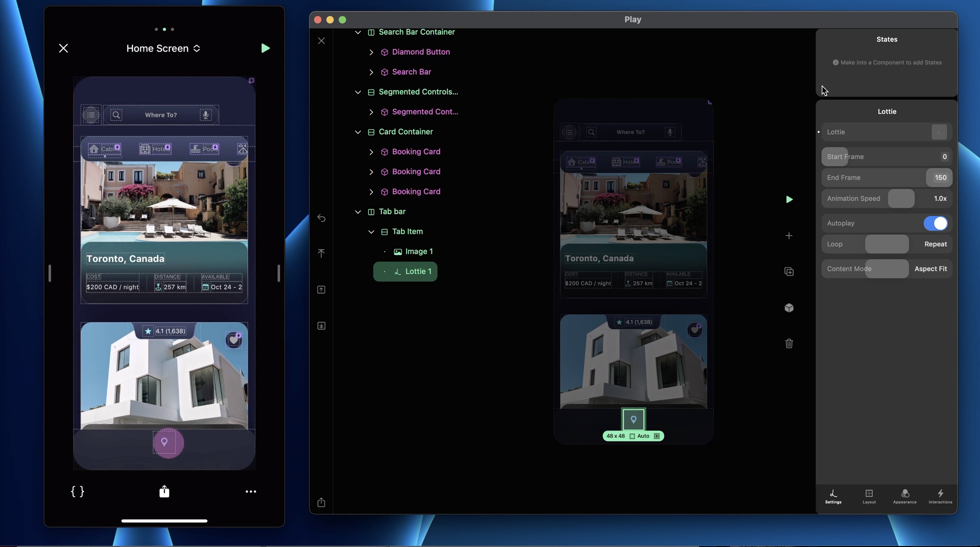The height and width of the screenshot is (547, 980).
Task: Click the Animation Speed slider
Action: coord(901,198)
